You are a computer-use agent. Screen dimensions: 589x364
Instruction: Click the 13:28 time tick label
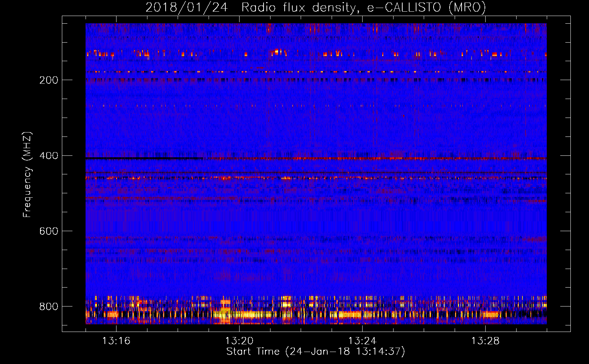[485, 341]
